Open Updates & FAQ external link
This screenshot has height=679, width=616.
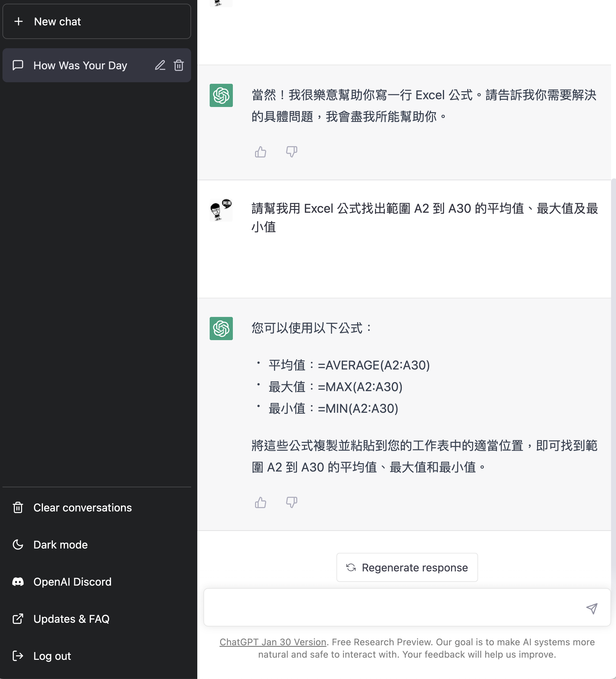coord(71,619)
